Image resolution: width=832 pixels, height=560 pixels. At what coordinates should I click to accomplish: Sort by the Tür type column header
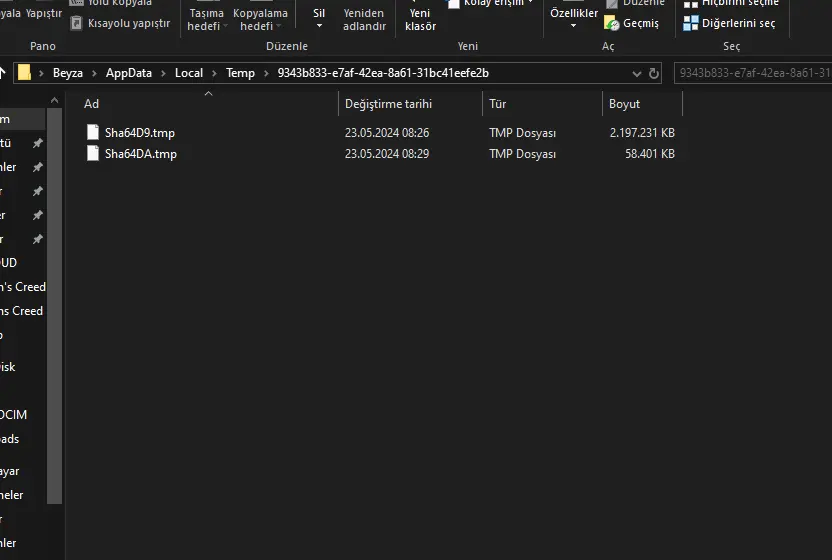(498, 104)
